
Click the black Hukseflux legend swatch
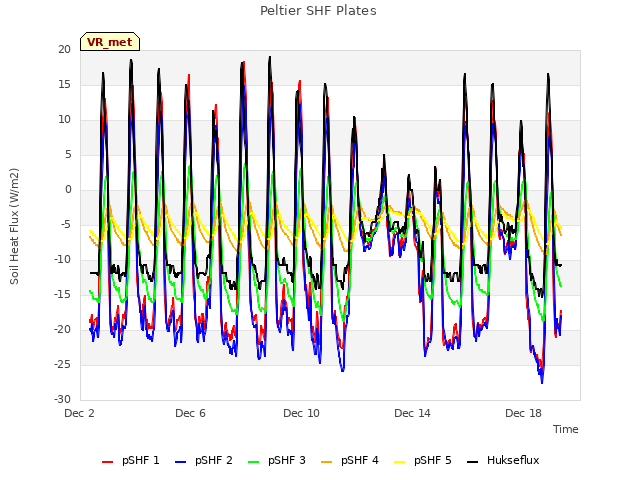pos(472,462)
